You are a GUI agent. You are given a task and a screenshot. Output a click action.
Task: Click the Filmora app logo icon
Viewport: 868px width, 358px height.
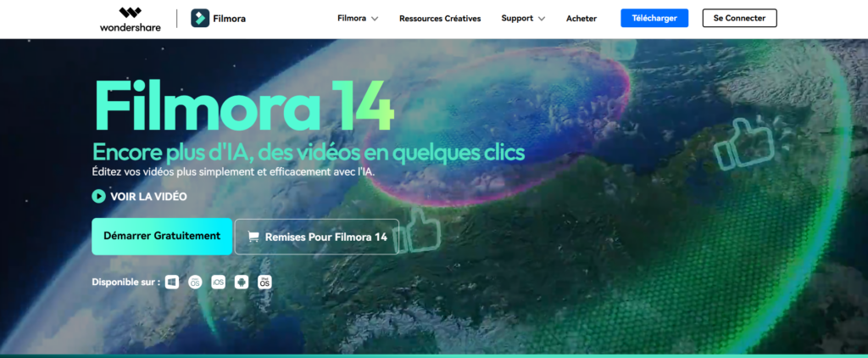coord(201,18)
